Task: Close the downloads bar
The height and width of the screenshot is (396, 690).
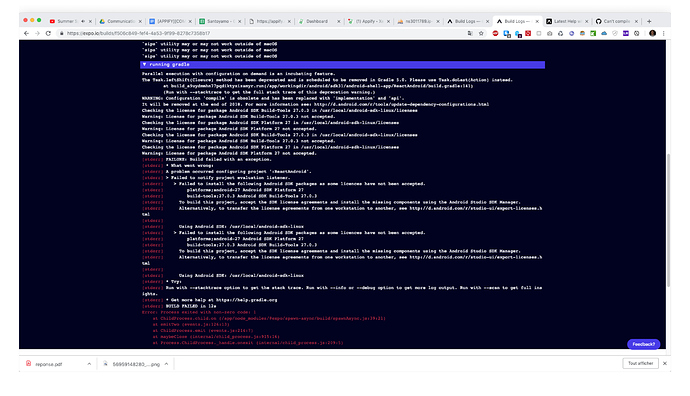Action: pyautogui.click(x=665, y=363)
